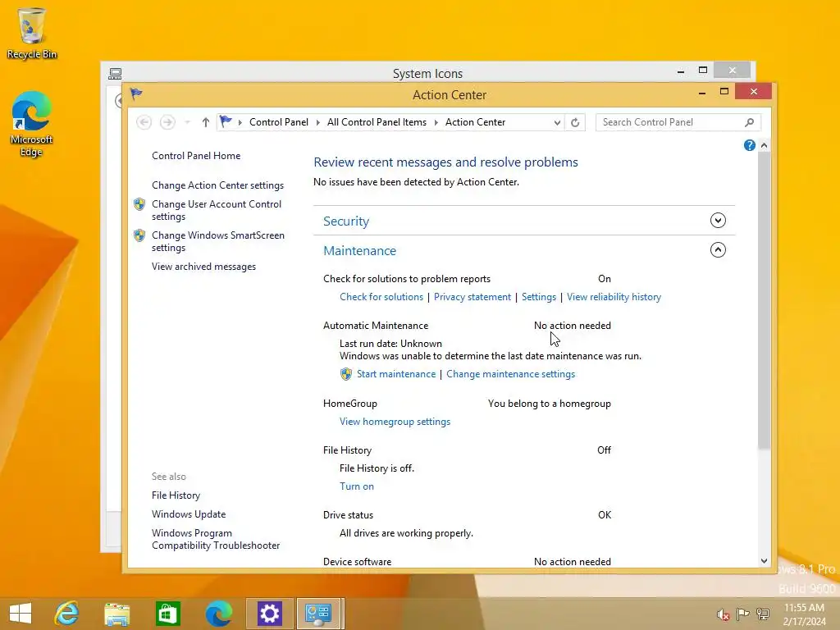The height and width of the screenshot is (630, 840).
Task: Maximize the System Icons window
Action: pyautogui.click(x=703, y=71)
